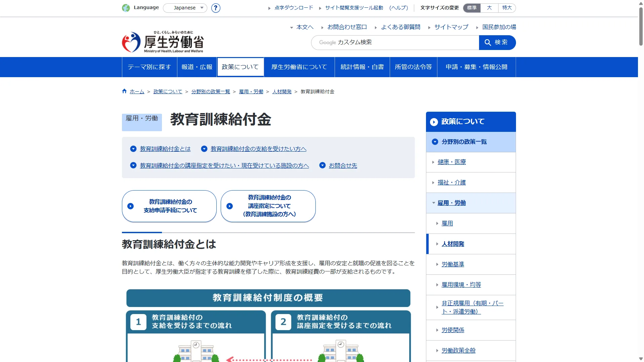Click 教育訓練給付金の支給を受けたい方へ link
The height and width of the screenshot is (362, 644).
point(258,149)
